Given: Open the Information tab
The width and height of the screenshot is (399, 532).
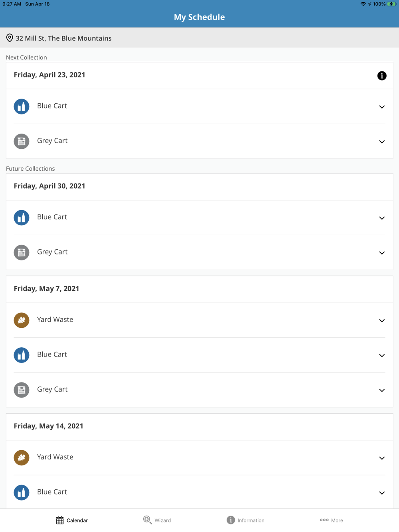Looking at the screenshot, I should pyautogui.click(x=245, y=520).
